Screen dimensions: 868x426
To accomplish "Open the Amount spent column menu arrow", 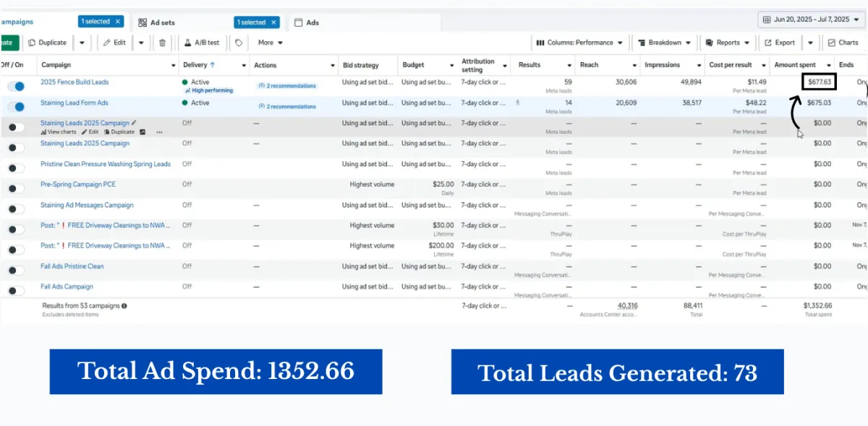I will coord(827,65).
